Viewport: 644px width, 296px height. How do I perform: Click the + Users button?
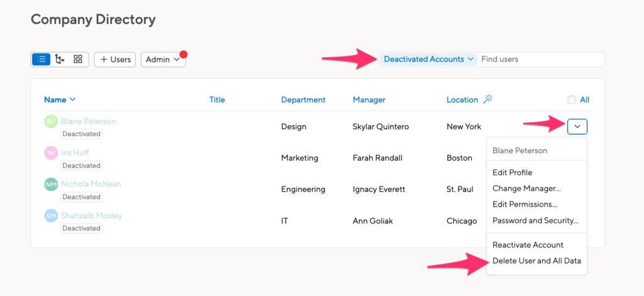point(115,59)
